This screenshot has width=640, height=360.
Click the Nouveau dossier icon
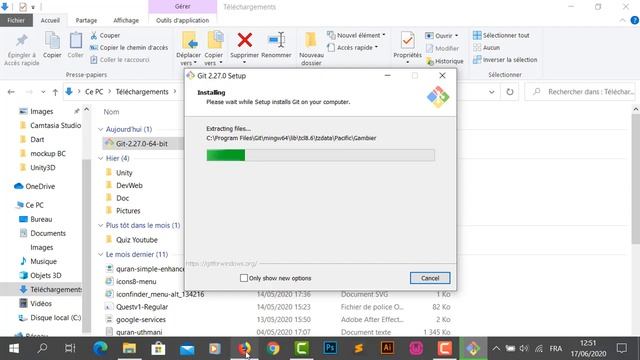pyautogui.click(x=311, y=40)
